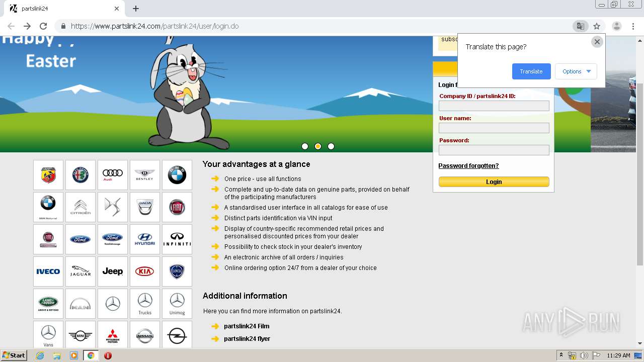The height and width of the screenshot is (362, 644).
Task: Open the Fiat brand logo
Action: [177, 207]
